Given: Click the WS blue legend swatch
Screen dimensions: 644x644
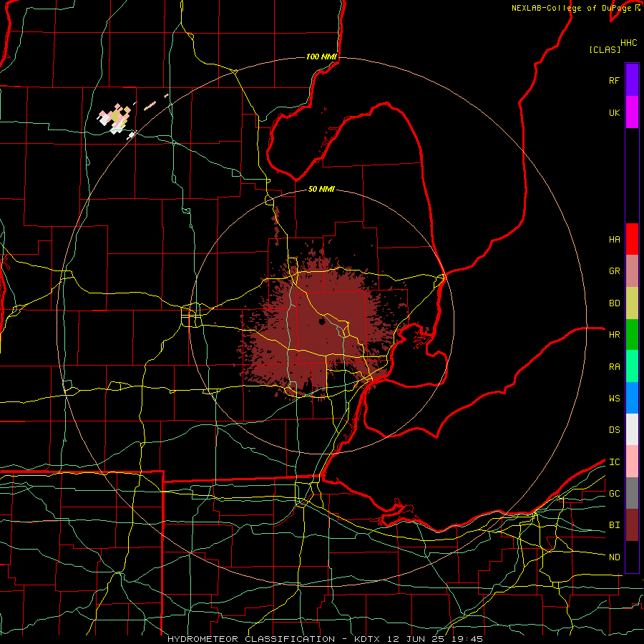Looking at the screenshot, I should [632, 398].
